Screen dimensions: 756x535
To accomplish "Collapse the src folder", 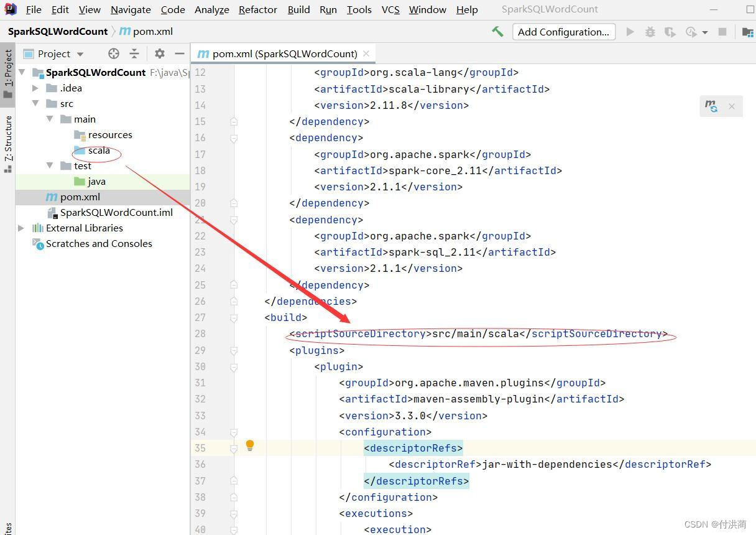I will (36, 104).
